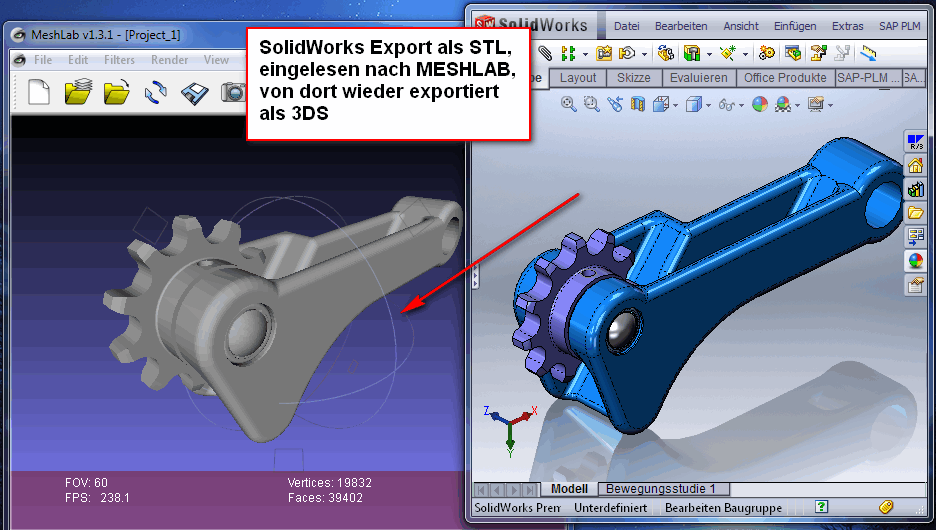Expand the Assembly Features dropdown arrow
This screenshot has height=530, width=936.
tap(709, 54)
